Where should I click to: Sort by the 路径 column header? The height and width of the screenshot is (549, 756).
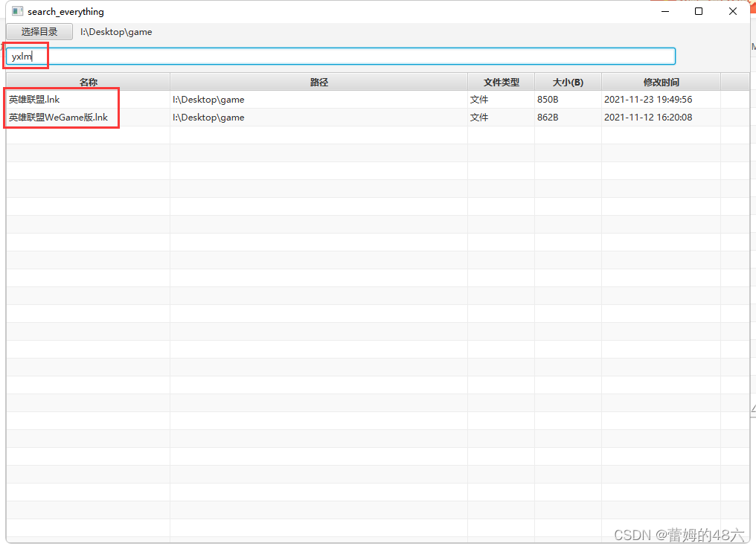pyautogui.click(x=318, y=82)
